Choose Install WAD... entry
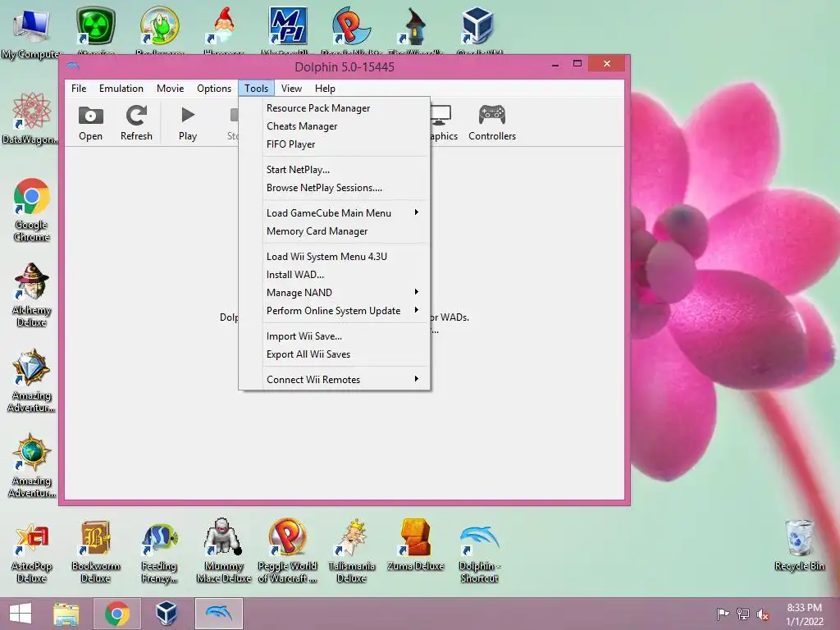 [x=334, y=275]
